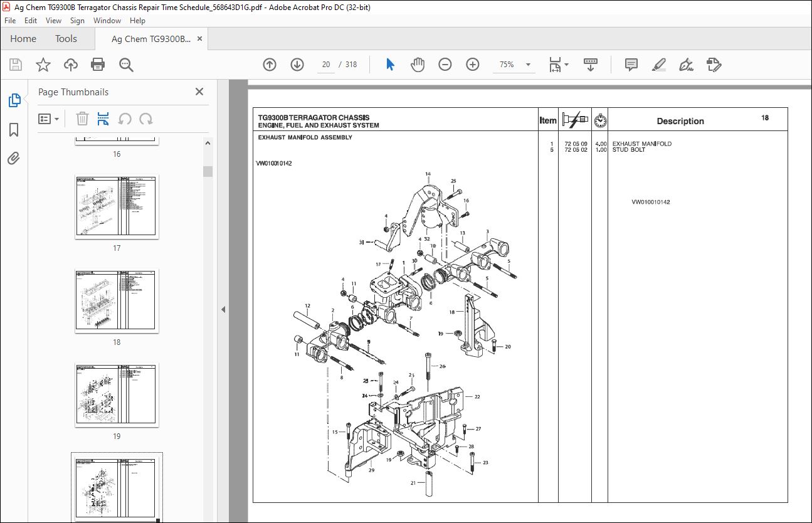The width and height of the screenshot is (812, 523).
Task: Go to the next page arrow
Action: pyautogui.click(x=297, y=65)
